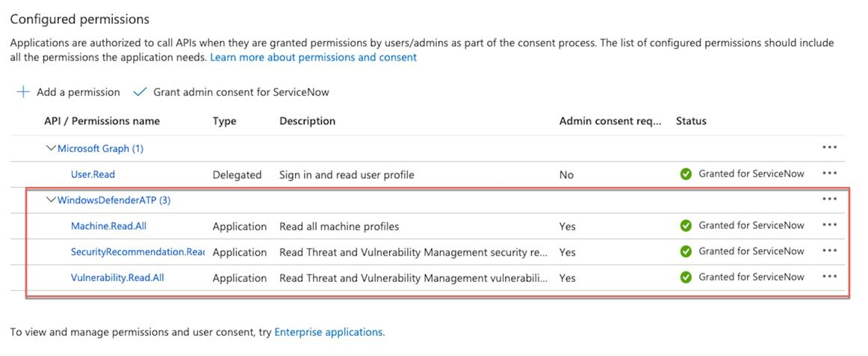The width and height of the screenshot is (868, 356).
Task: Open ellipsis menu for WindowsDefenderATP group row
Action: point(829,199)
